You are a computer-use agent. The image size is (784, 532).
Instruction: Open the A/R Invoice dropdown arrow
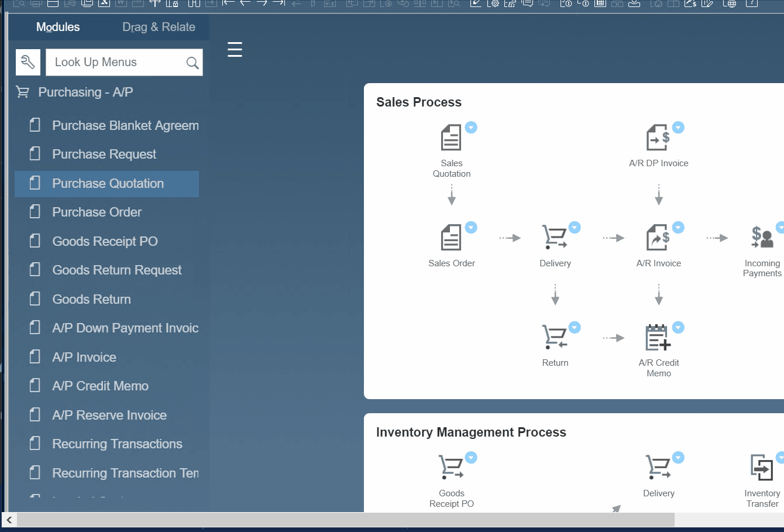point(678,227)
